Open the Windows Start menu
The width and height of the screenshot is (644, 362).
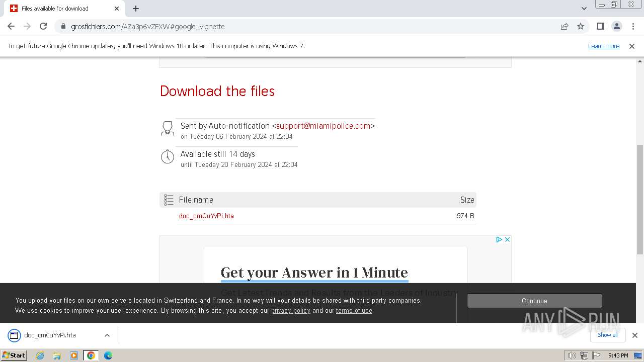click(x=14, y=355)
